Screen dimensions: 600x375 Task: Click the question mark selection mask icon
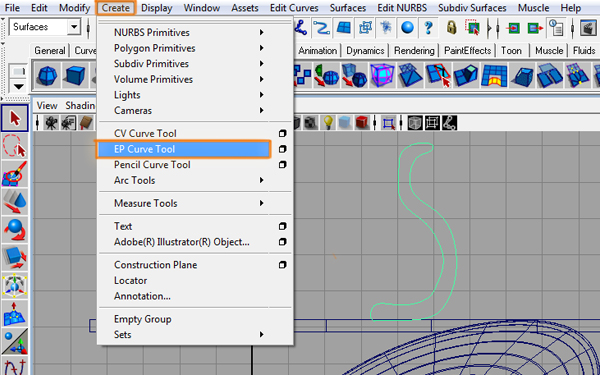tap(428, 28)
